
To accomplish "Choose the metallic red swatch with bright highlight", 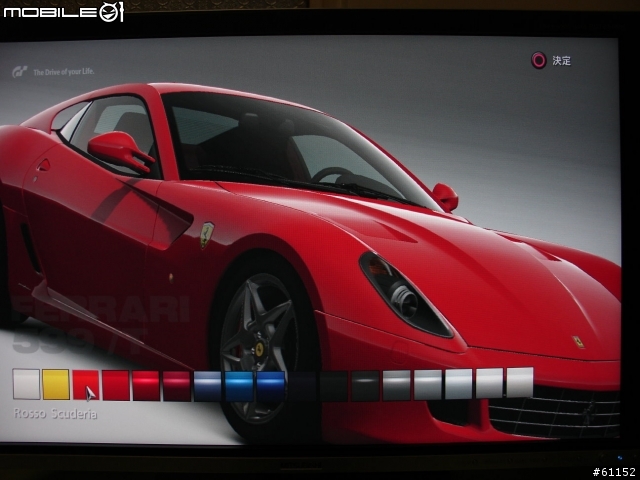I will 146,386.
